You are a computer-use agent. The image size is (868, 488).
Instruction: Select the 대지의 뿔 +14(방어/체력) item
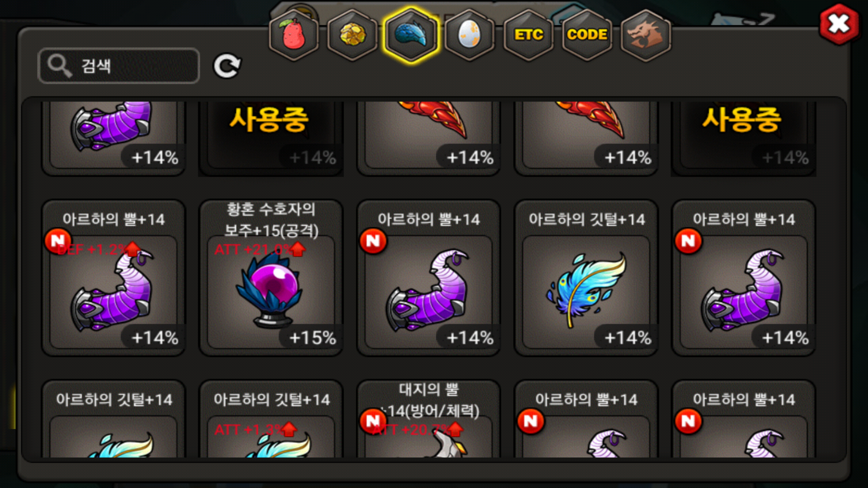pos(429,419)
